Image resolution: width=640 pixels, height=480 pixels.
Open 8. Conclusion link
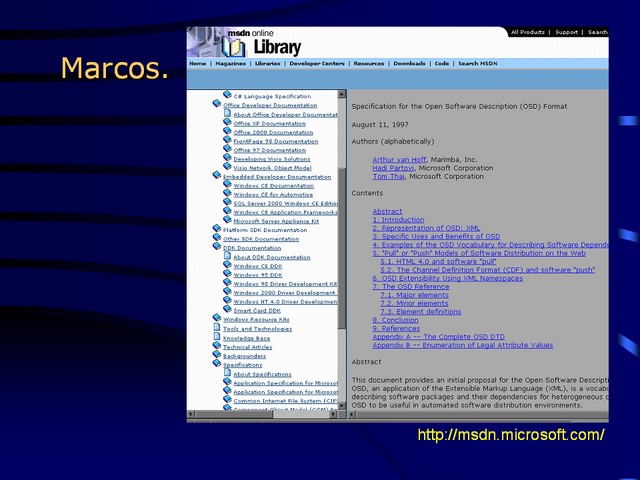pyautogui.click(x=396, y=320)
